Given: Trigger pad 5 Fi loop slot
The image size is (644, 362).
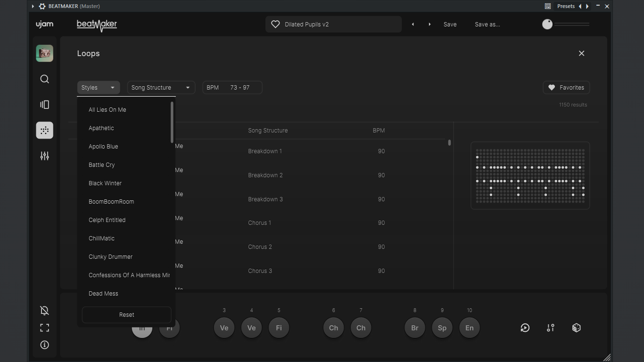Looking at the screenshot, I should click(x=279, y=328).
